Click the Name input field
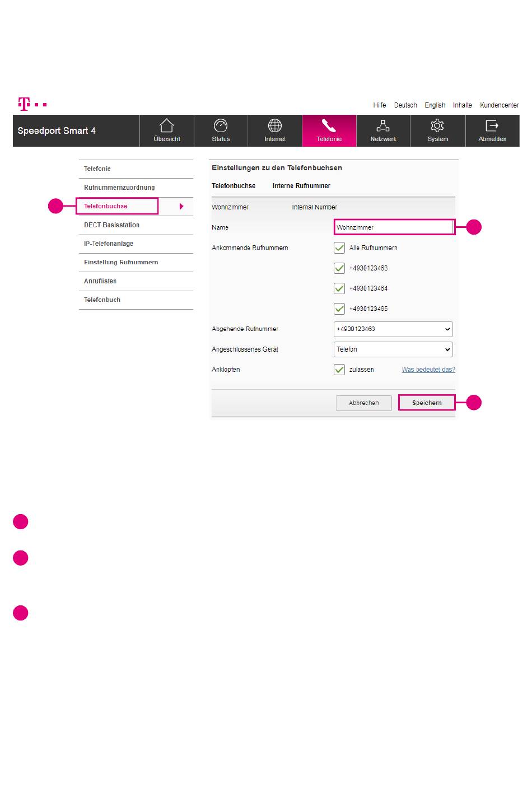This screenshot has width=532, height=798. 393,227
